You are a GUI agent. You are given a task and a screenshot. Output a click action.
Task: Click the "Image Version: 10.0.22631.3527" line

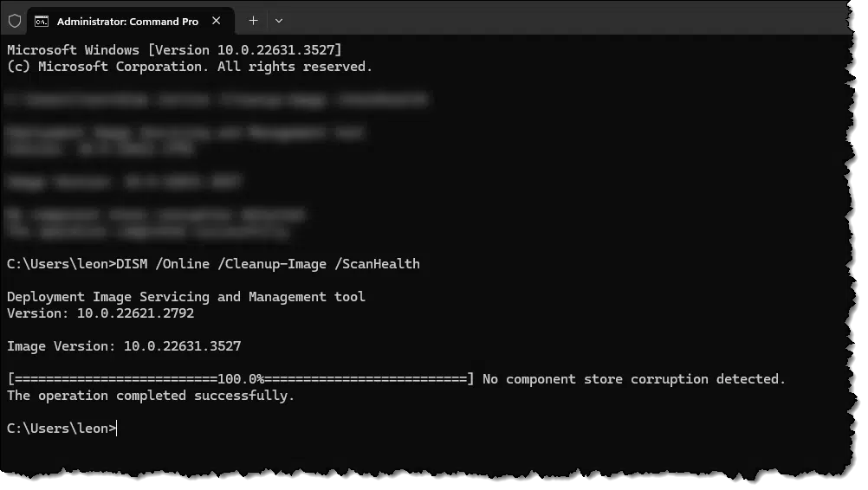click(124, 347)
